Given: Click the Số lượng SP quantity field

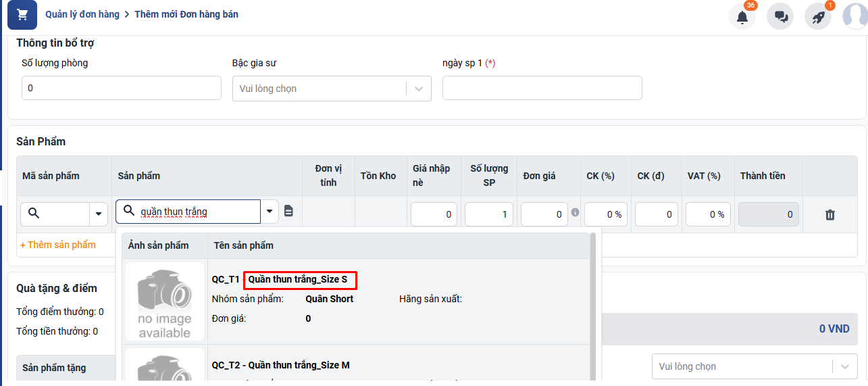Looking at the screenshot, I should coord(489,214).
